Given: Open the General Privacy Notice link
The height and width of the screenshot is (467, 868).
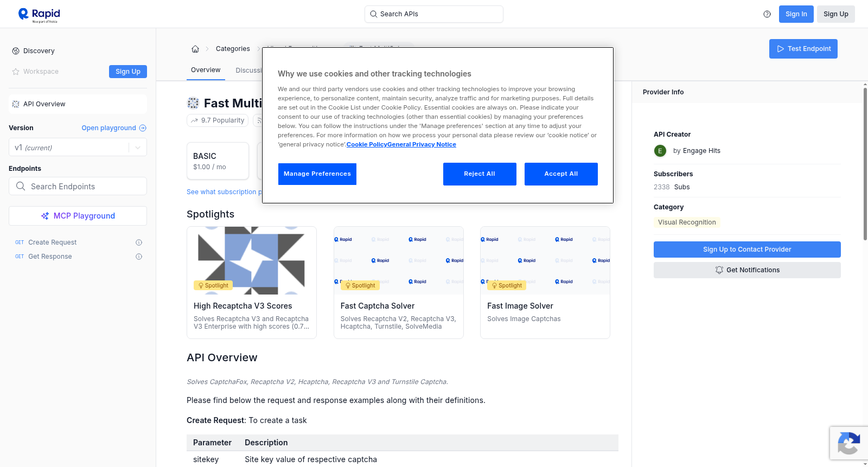Looking at the screenshot, I should tap(422, 144).
